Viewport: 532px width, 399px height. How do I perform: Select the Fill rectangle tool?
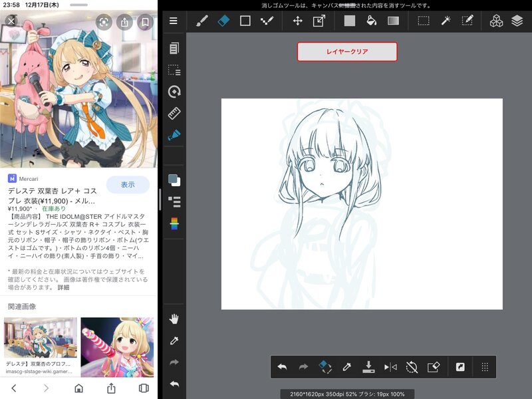click(350, 21)
